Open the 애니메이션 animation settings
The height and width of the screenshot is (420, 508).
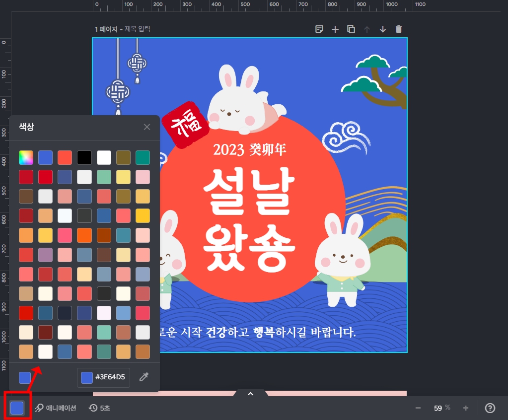click(56, 408)
